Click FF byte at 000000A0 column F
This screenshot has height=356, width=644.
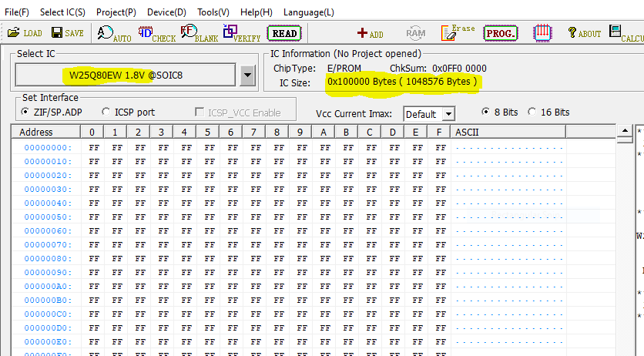pos(441,287)
